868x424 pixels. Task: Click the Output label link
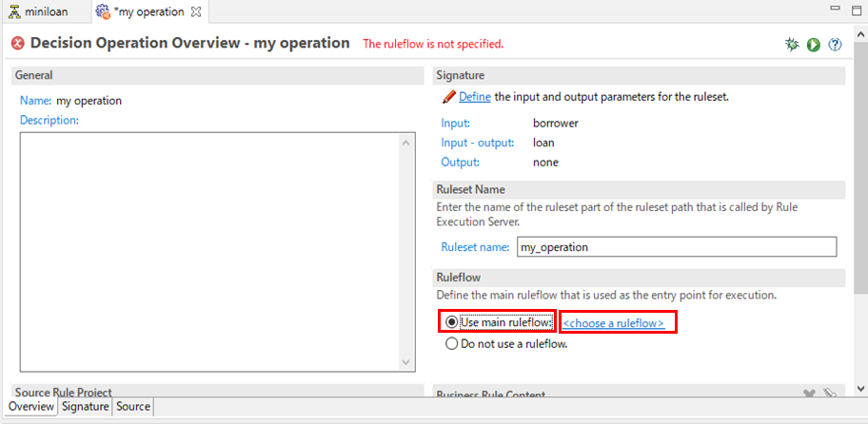(x=460, y=163)
